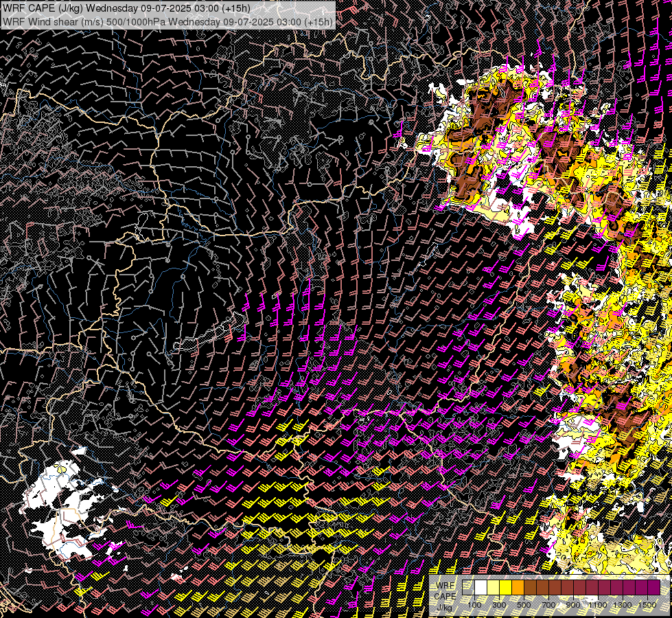Click the legend value 1300
This screenshot has height=618, width=672.
(623, 605)
